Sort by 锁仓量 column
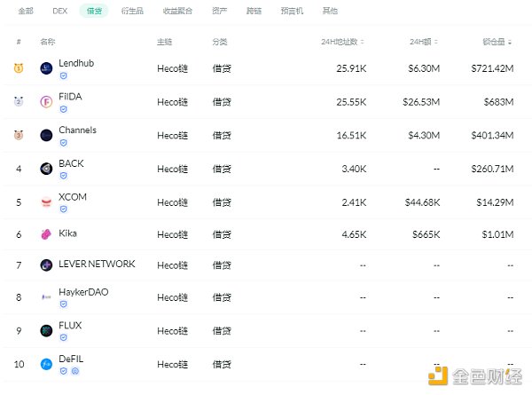The image size is (532, 395). pos(496,42)
